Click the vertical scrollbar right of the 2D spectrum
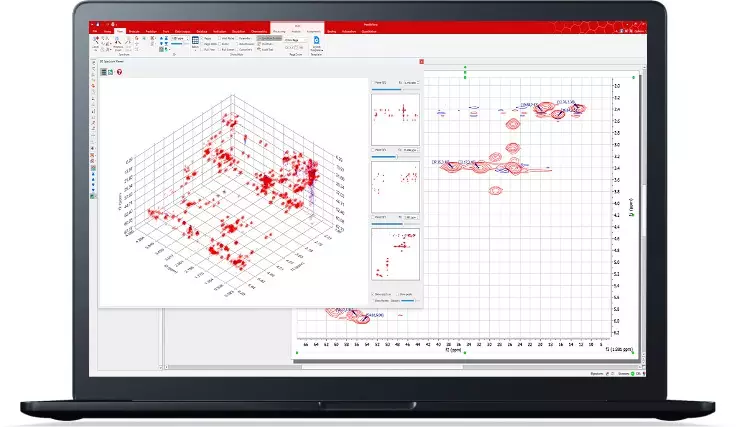 click(644, 211)
